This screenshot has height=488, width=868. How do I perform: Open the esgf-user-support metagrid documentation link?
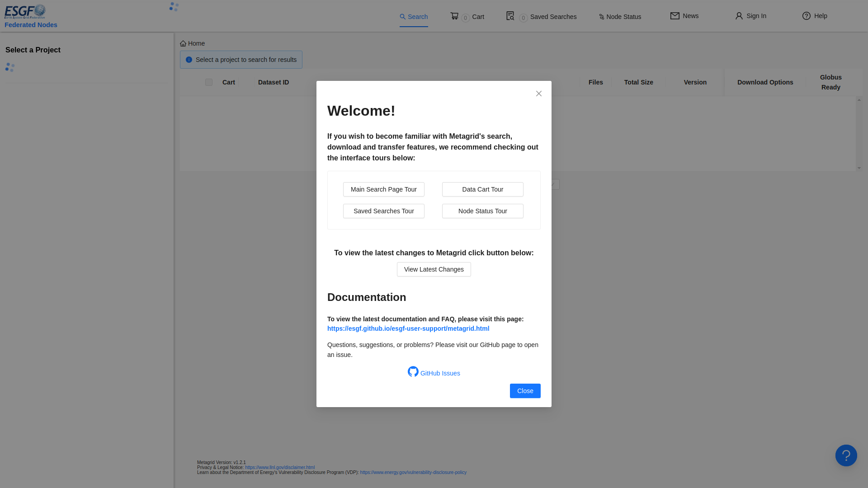408,328
